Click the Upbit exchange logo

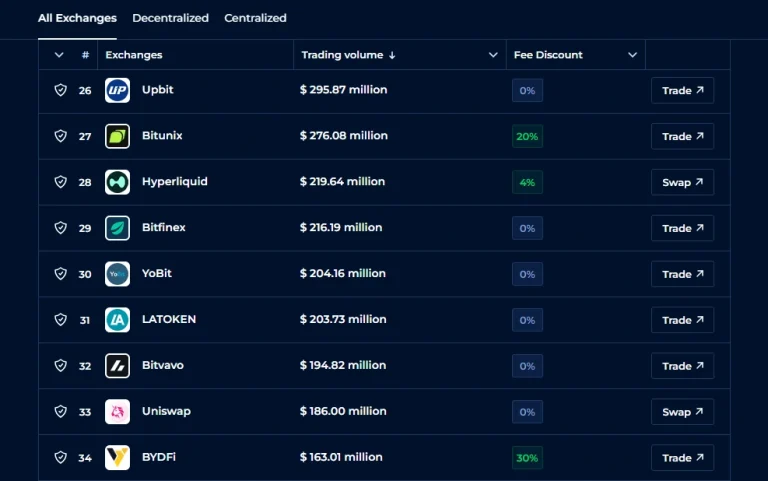[x=118, y=90]
